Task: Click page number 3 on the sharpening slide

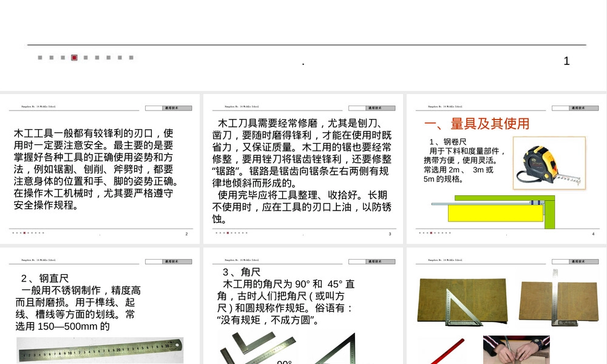Action: coord(390,234)
